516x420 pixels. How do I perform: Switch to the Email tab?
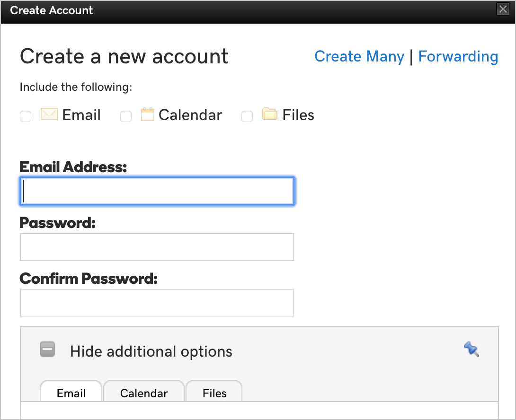[x=71, y=393]
